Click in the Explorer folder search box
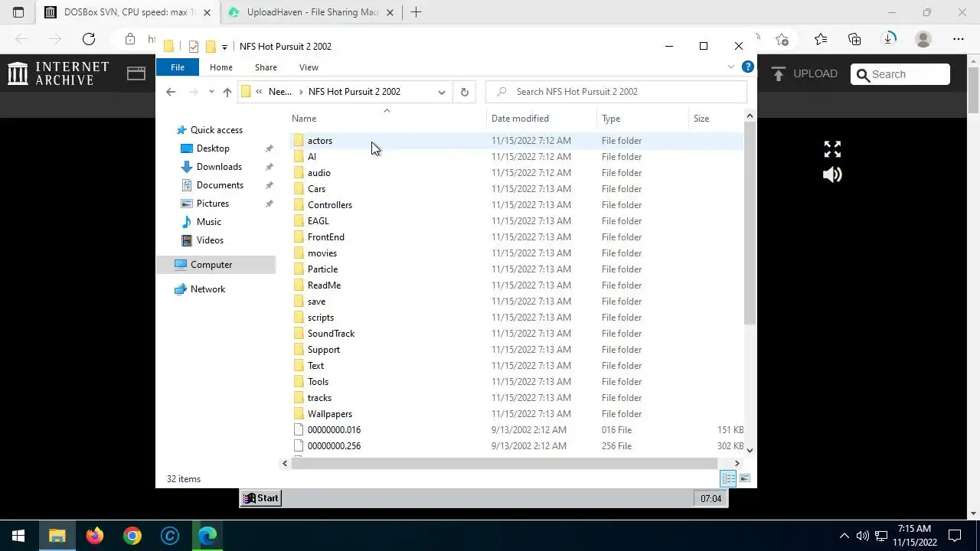Viewport: 980px width, 551px height. tap(616, 92)
